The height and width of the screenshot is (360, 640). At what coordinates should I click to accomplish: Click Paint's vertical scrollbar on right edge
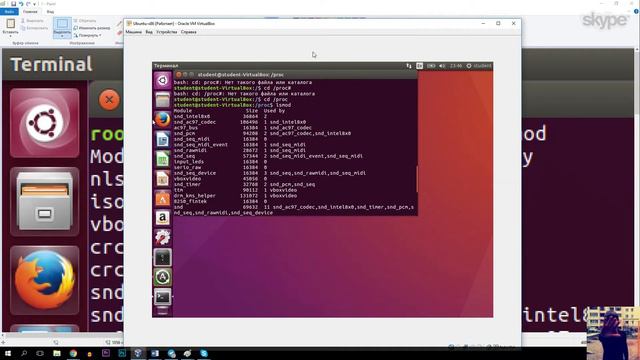[638, 81]
